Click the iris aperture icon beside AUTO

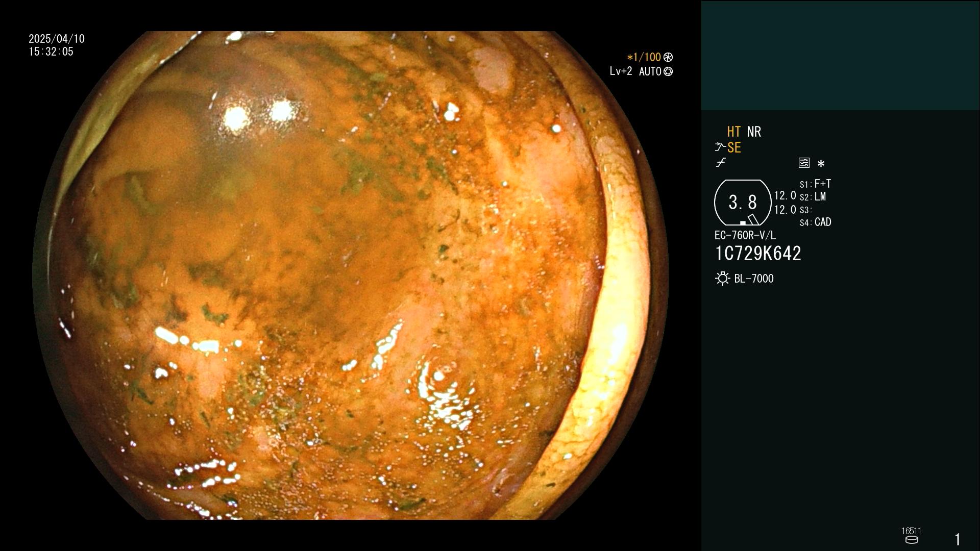(x=668, y=72)
